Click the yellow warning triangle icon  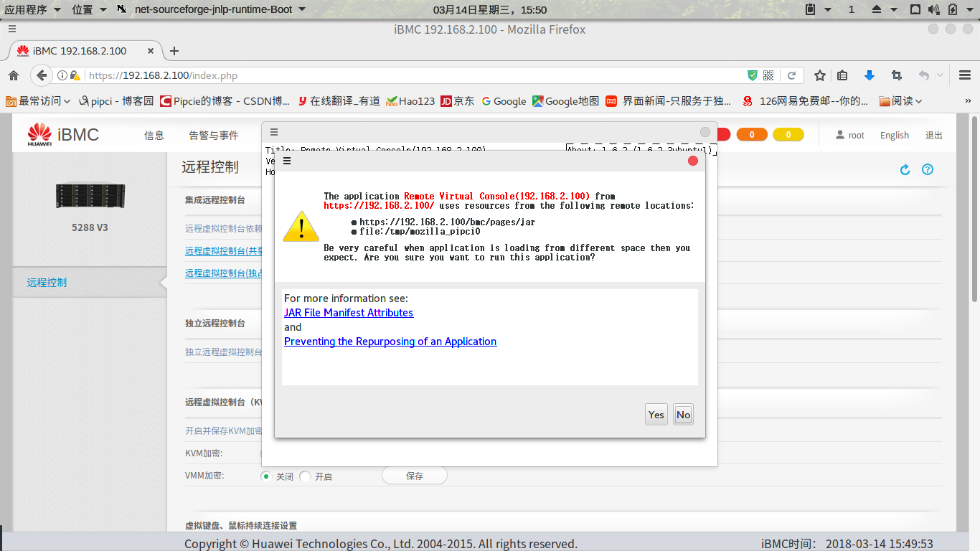click(301, 226)
